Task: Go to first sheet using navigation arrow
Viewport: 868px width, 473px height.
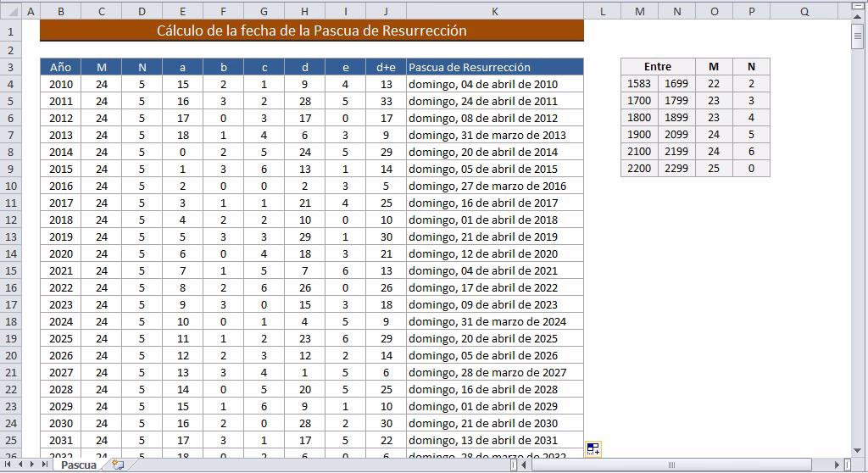Action: coord(8,465)
